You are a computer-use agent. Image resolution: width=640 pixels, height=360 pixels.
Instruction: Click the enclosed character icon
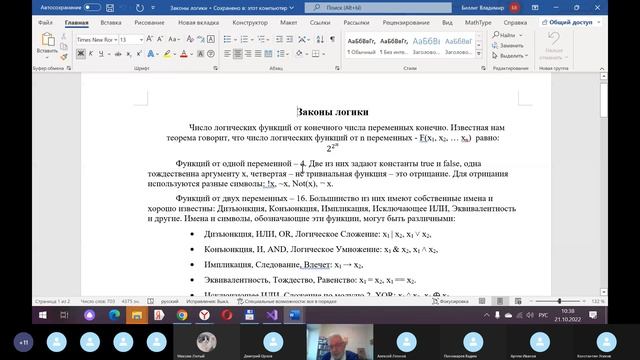coord(211,53)
